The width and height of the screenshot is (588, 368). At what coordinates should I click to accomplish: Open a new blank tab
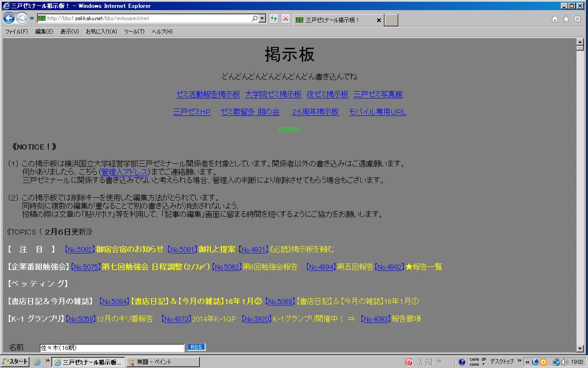pyautogui.click(x=391, y=20)
